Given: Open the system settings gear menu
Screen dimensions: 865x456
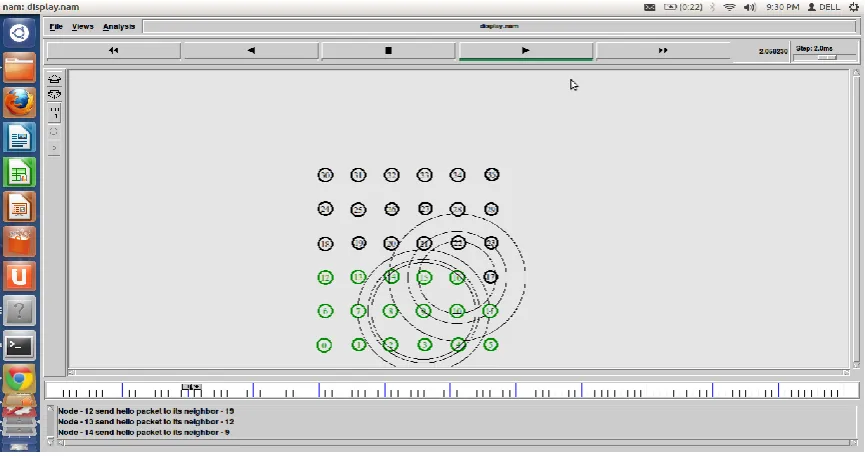Looking at the screenshot, I should pos(854,7).
